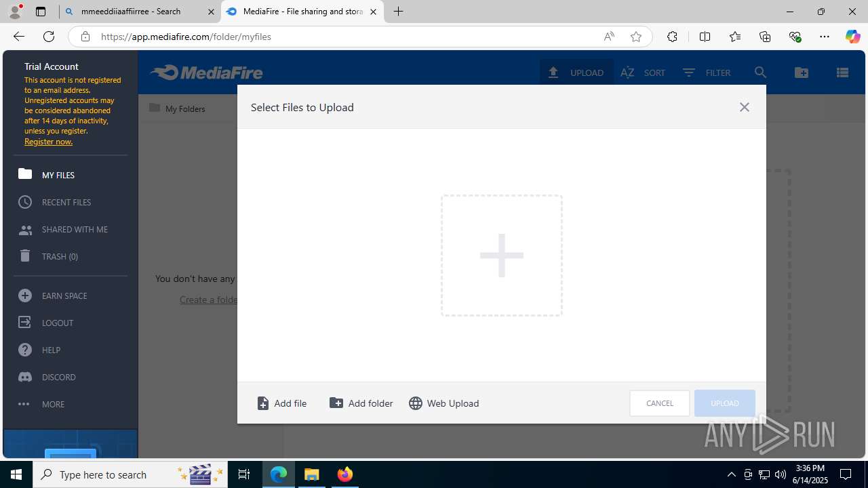
Task: Go back in the browser
Action: (19, 37)
